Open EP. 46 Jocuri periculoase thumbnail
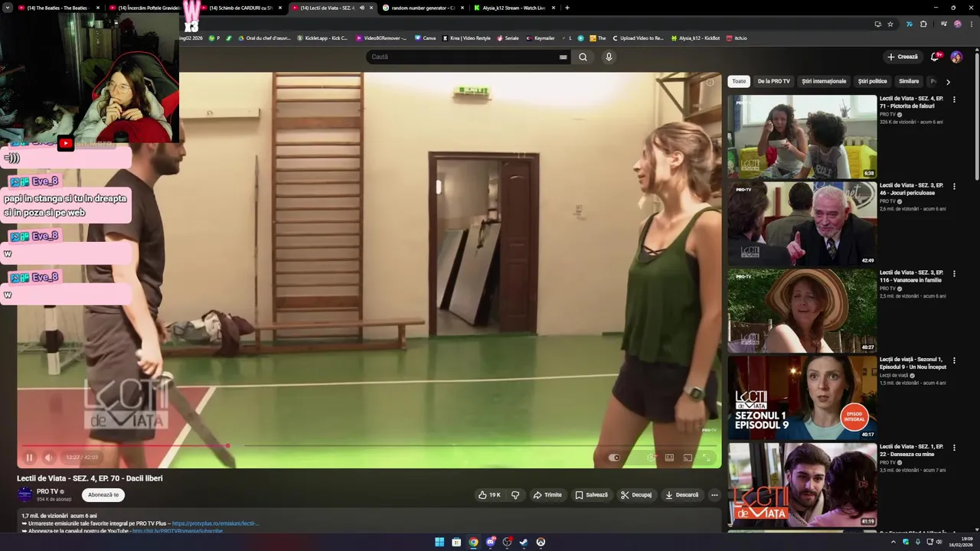 click(802, 223)
